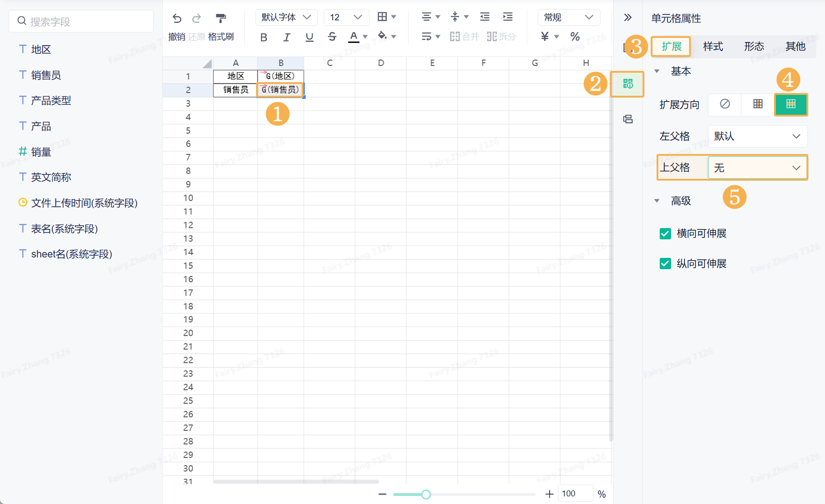Viewport: 825px width, 504px height.
Task: Click the merge cells button
Action: (464, 37)
